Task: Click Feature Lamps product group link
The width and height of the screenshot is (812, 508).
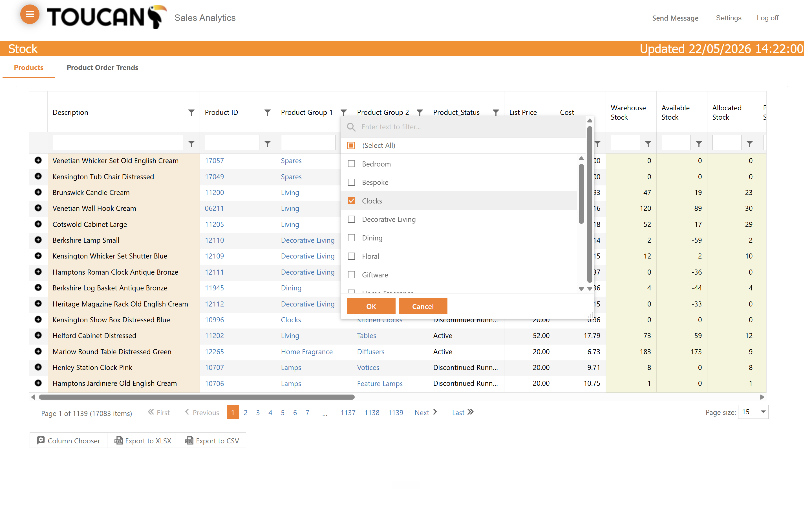Action: click(x=380, y=383)
